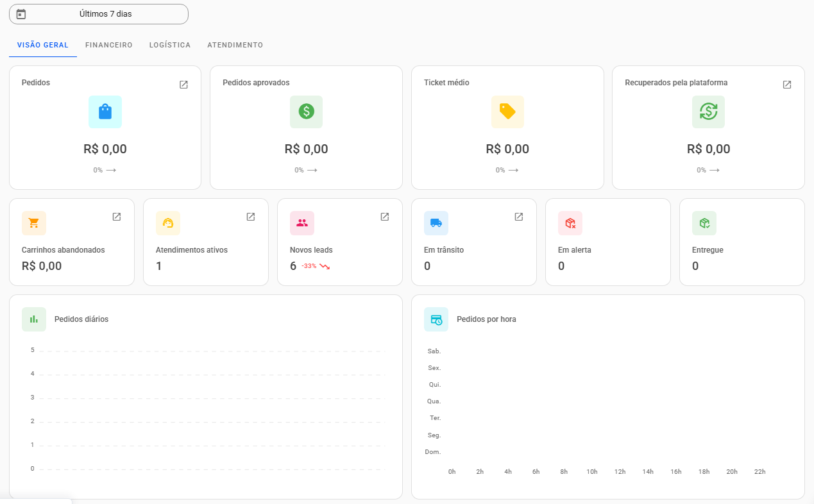The height and width of the screenshot is (504, 814).
Task: Click the calendar icon in the date selector
Action: pos(21,14)
